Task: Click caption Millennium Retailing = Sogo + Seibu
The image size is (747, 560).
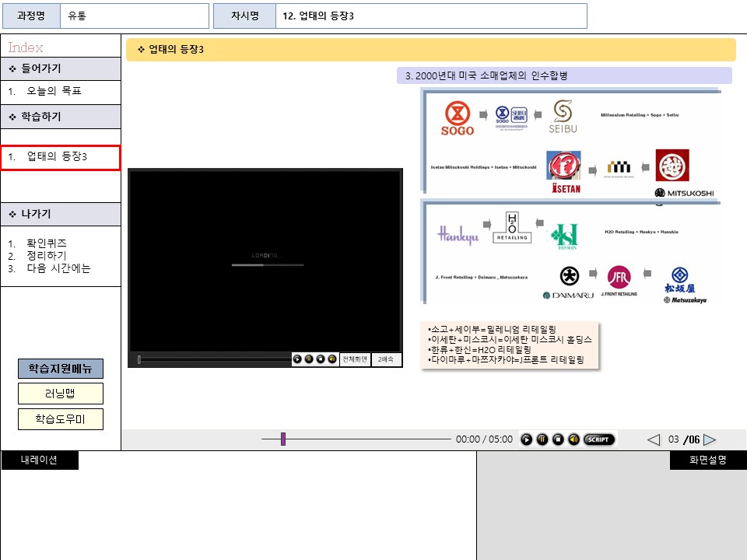Action: (640, 115)
